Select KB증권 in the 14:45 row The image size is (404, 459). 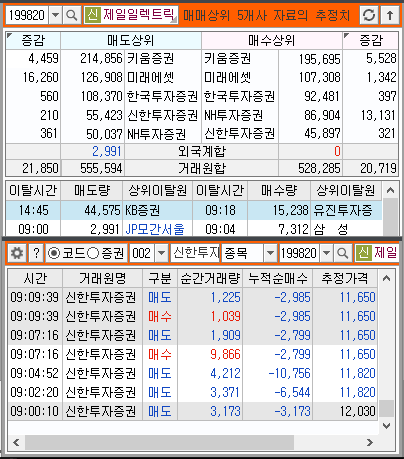coord(143,210)
